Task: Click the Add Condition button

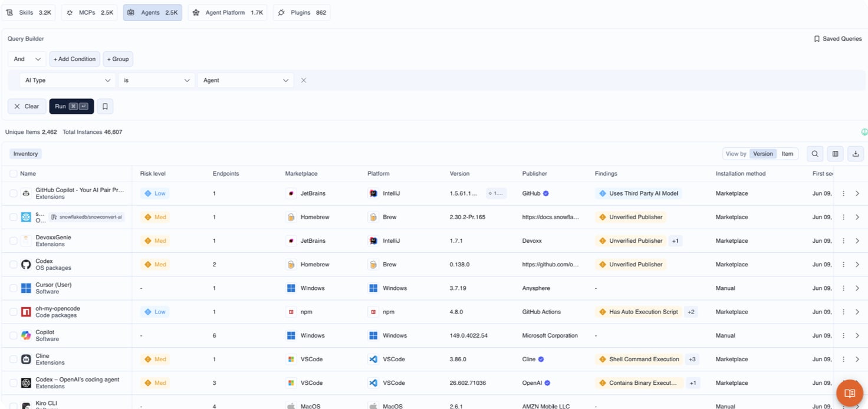Action: coord(74,59)
